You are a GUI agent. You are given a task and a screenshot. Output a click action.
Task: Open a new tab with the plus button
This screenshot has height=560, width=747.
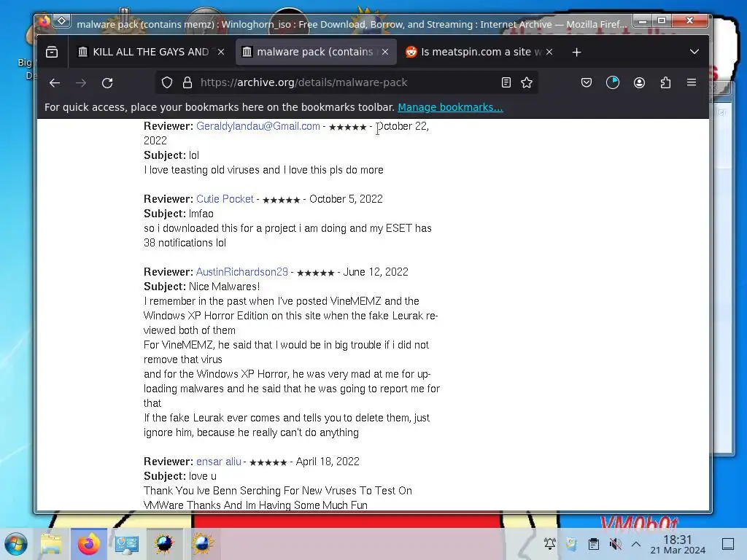pyautogui.click(x=576, y=52)
